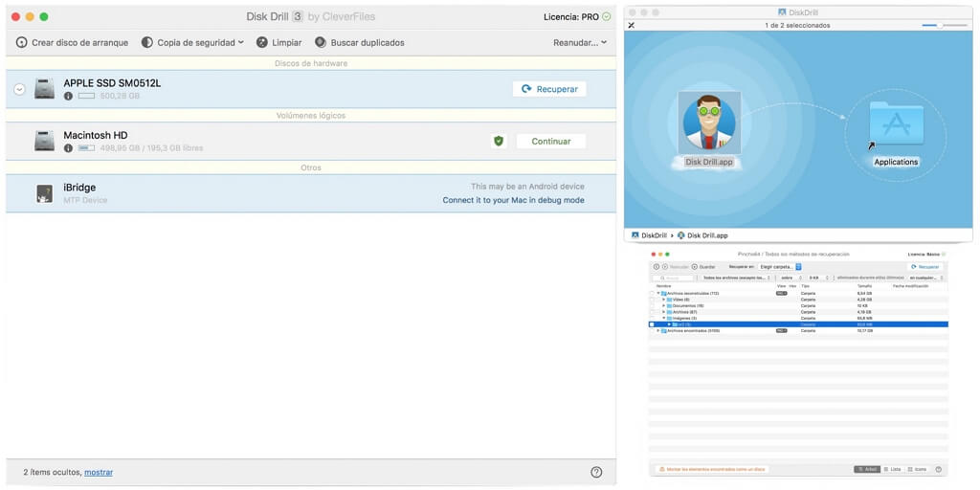Click the info icon under APPLE SSD SM0512L

click(68, 97)
